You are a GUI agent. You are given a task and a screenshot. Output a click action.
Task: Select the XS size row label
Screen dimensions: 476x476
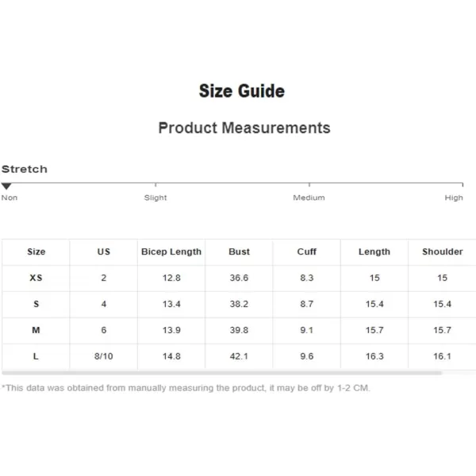(x=36, y=278)
